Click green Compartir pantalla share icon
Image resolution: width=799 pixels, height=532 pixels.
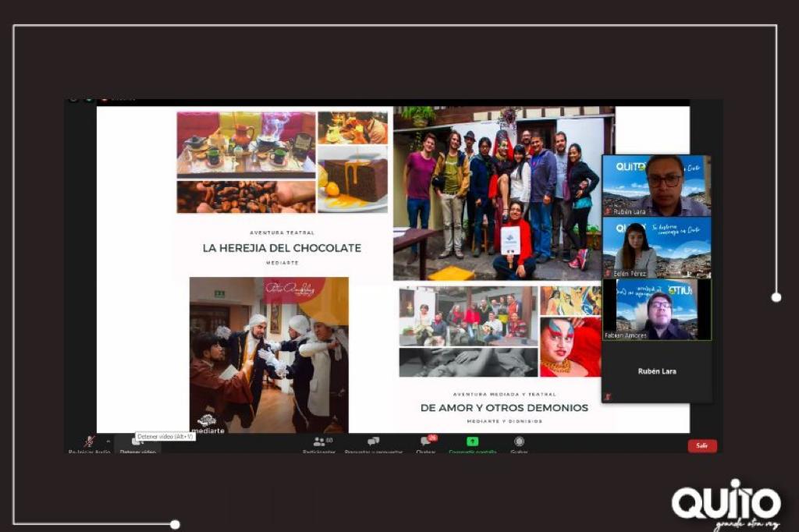(472, 442)
